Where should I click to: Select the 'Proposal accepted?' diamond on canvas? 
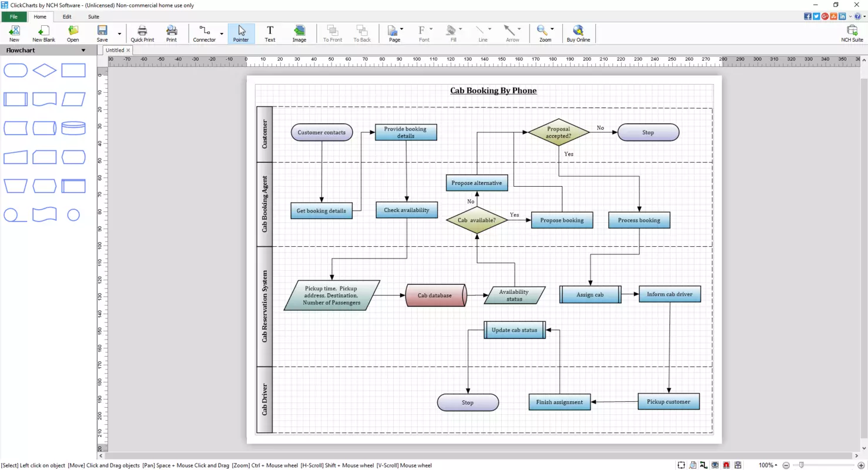click(558, 132)
